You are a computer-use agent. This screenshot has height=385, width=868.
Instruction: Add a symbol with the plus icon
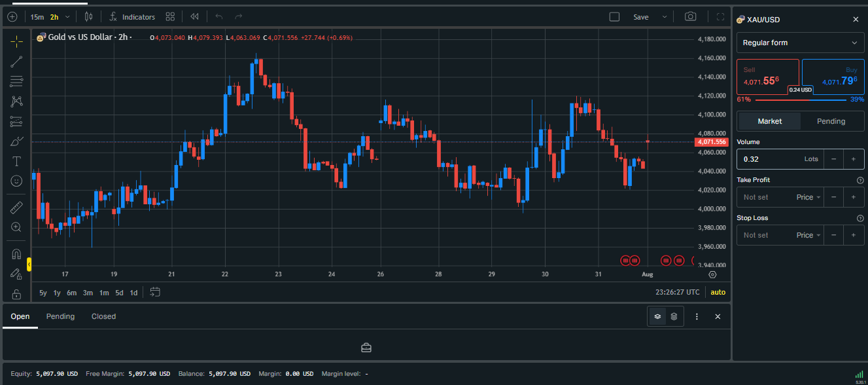(x=12, y=17)
